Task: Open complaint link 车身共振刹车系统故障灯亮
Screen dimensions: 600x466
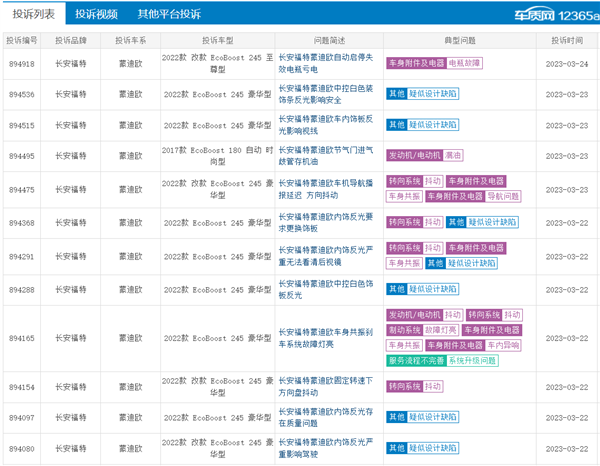Action: [325, 338]
